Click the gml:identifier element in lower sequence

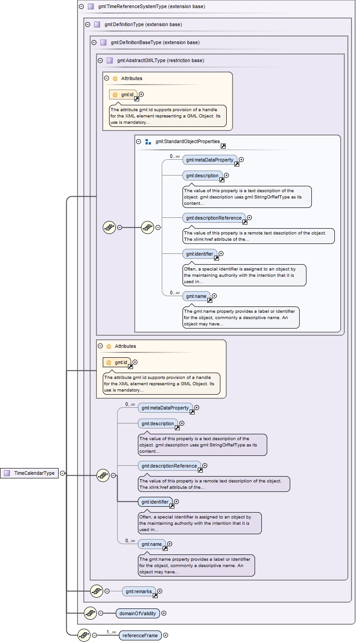tap(155, 502)
